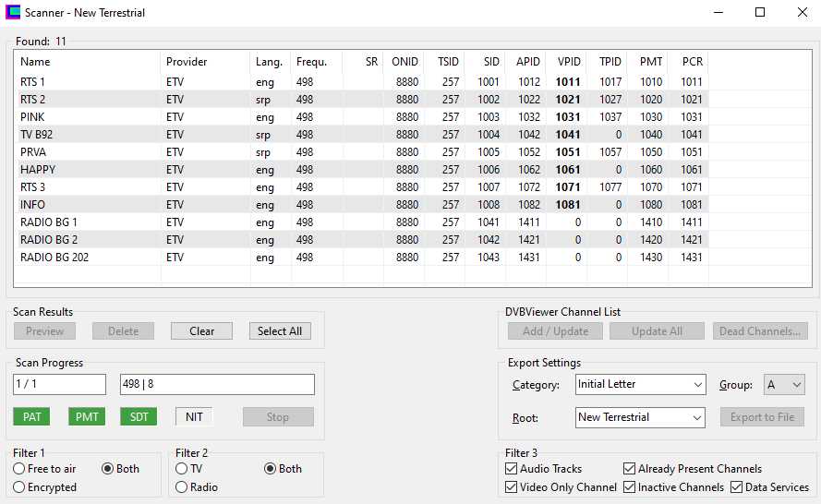Open the Group dropdown
Viewport: 821px width, 504px height.
tap(784, 384)
